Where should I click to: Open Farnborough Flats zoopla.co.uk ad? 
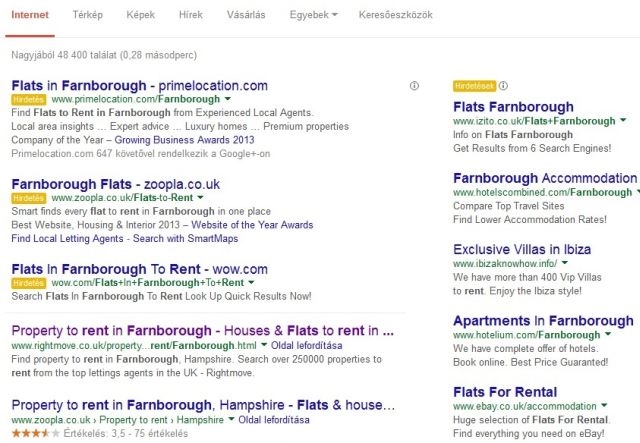coord(116,185)
